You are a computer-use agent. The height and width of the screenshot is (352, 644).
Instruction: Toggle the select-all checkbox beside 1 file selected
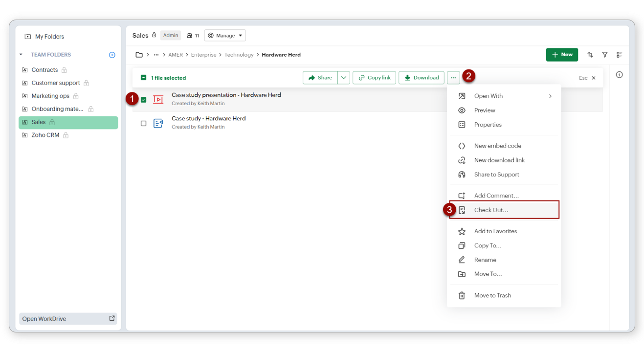(143, 78)
